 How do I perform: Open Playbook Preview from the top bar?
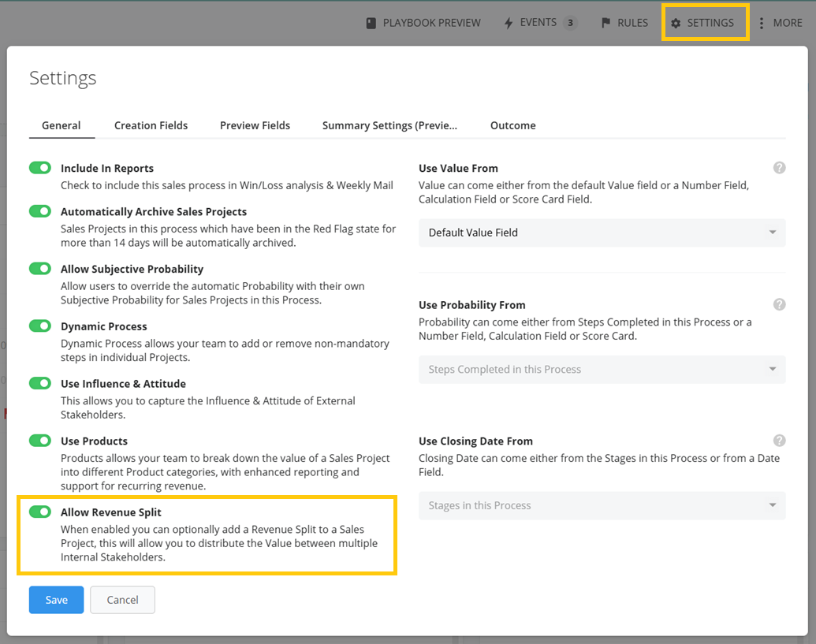coord(423,23)
